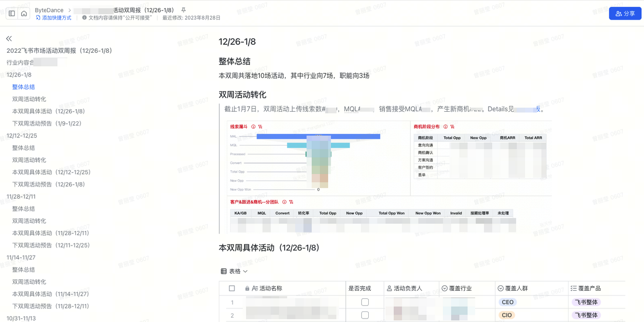The image size is (644, 322).
Task: Click filter icon next to 商机阶段分布
Action: coord(452,127)
